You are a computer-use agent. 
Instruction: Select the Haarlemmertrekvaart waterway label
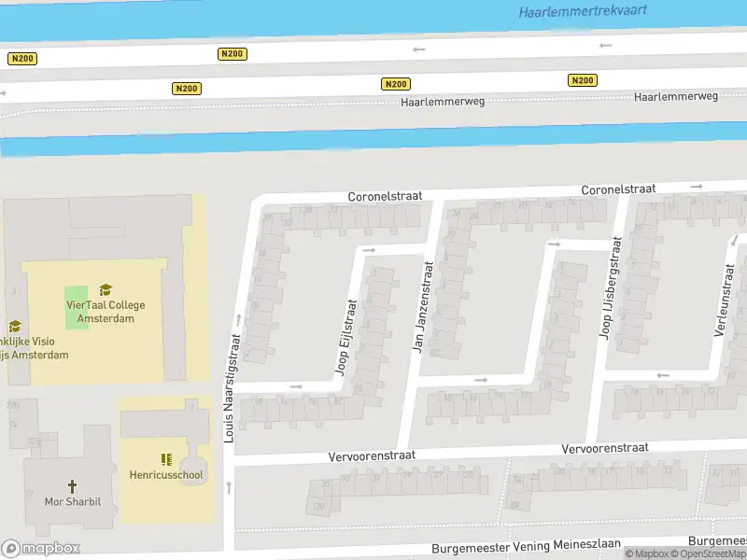pyautogui.click(x=583, y=13)
